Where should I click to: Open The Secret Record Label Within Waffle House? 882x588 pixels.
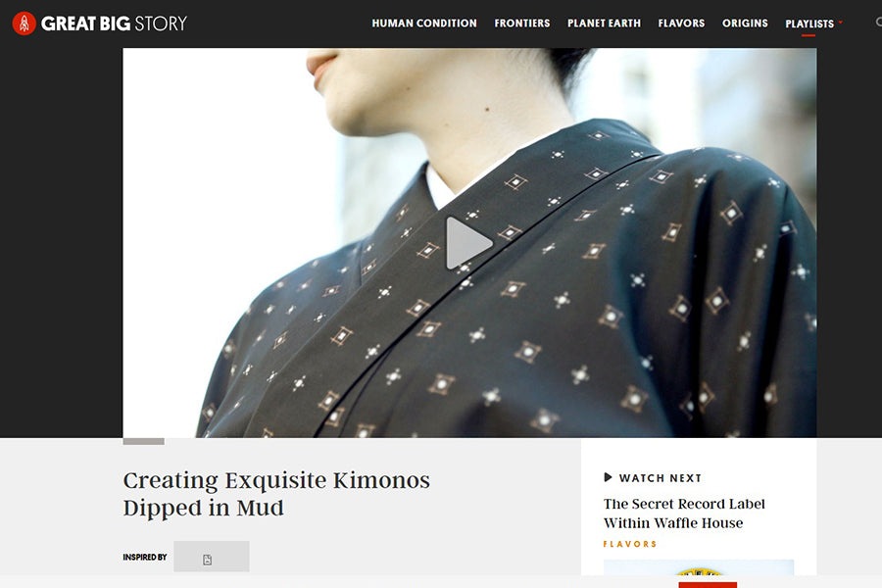684,514
